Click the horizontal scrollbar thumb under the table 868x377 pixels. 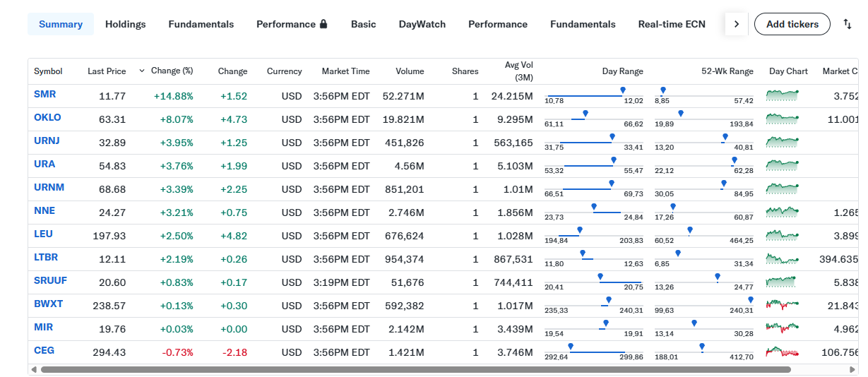[x=417, y=369]
